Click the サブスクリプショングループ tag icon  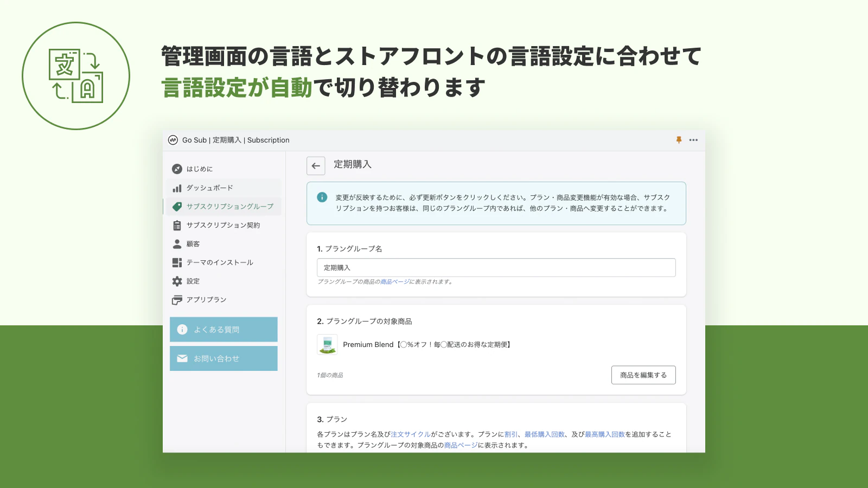click(177, 207)
